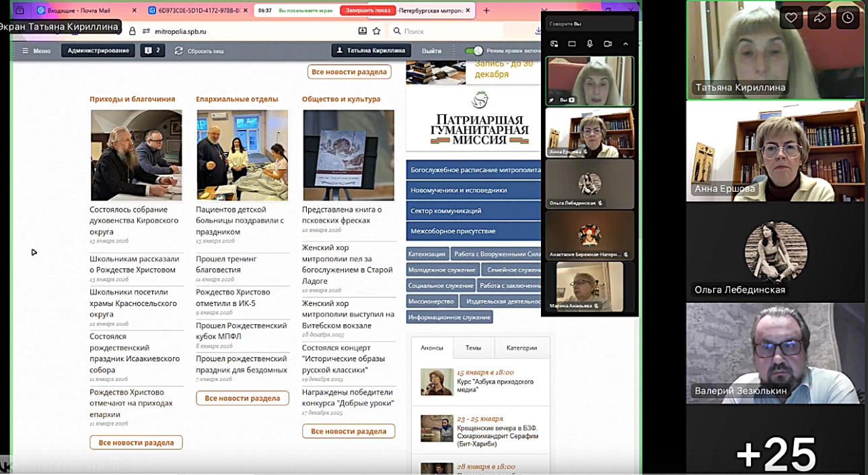868x475 pixels.
Task: Click the share arrow icon on video
Action: click(819, 18)
